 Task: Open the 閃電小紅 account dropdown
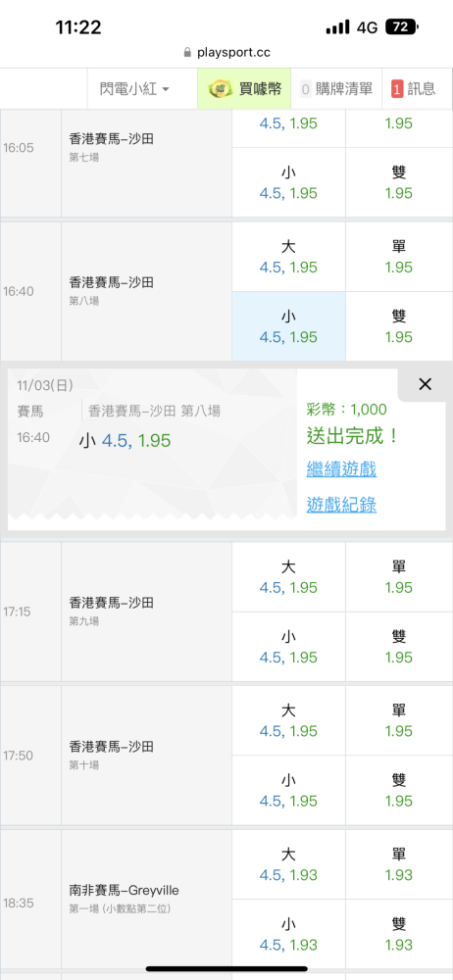[134, 89]
